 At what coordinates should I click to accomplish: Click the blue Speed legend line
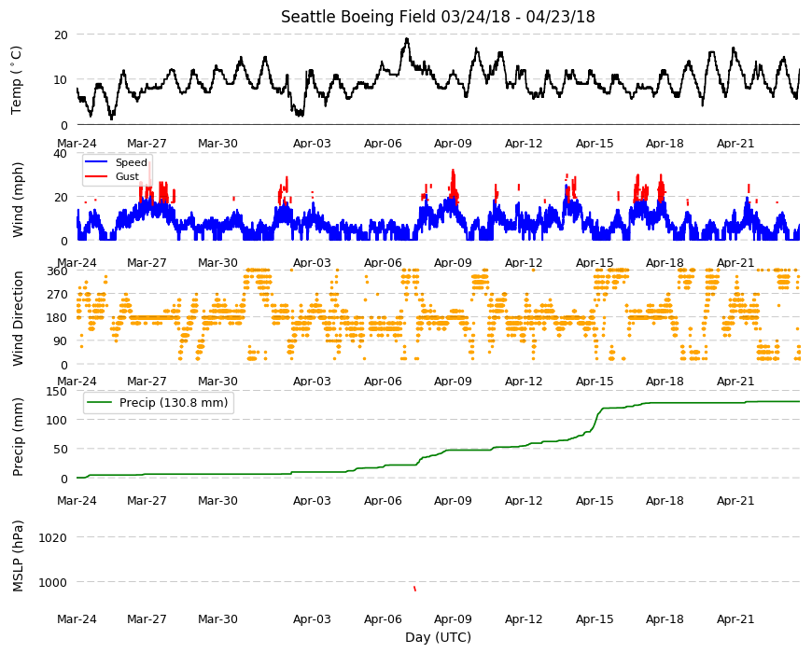[96, 162]
